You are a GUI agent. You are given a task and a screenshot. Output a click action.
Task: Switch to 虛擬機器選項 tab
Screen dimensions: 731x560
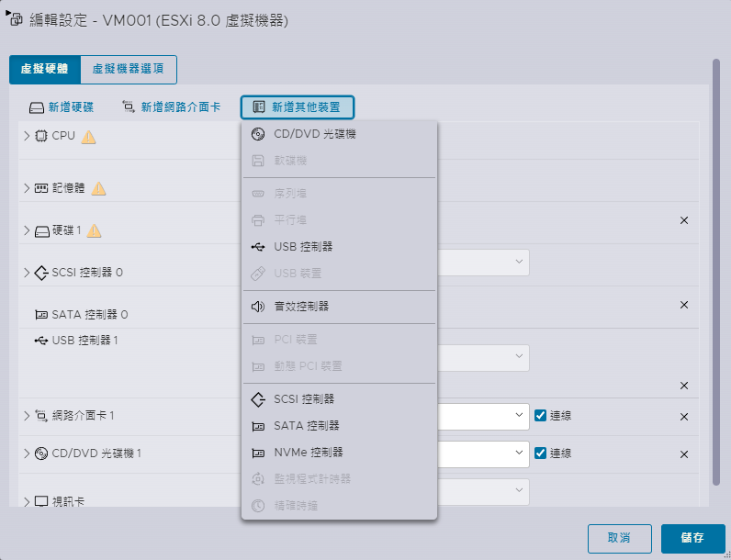click(x=129, y=70)
